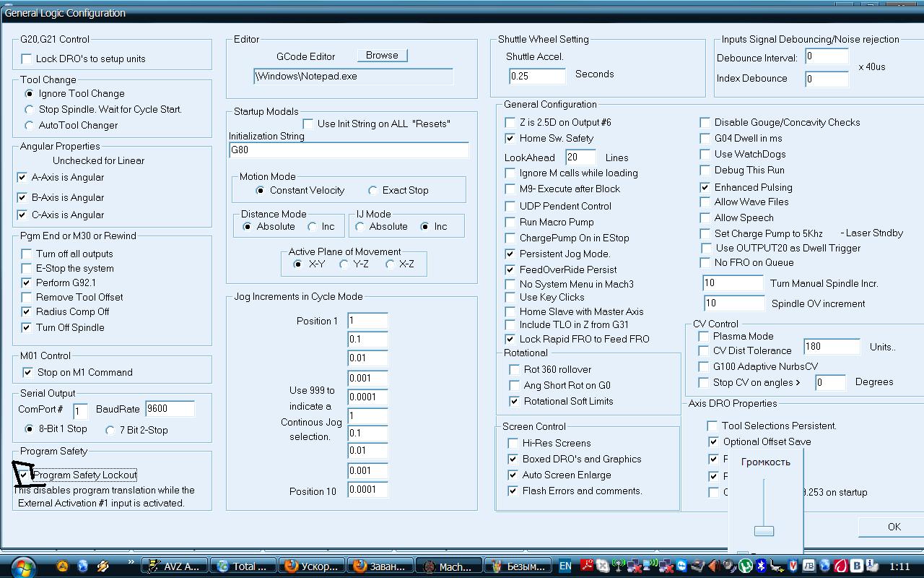
Task: Focus the ComPort # field
Action: click(x=80, y=410)
